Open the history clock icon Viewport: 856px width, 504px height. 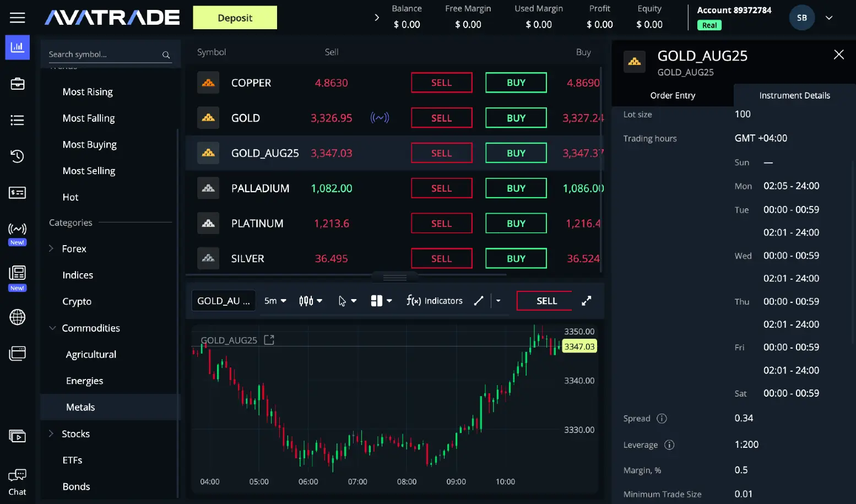pyautogui.click(x=18, y=156)
